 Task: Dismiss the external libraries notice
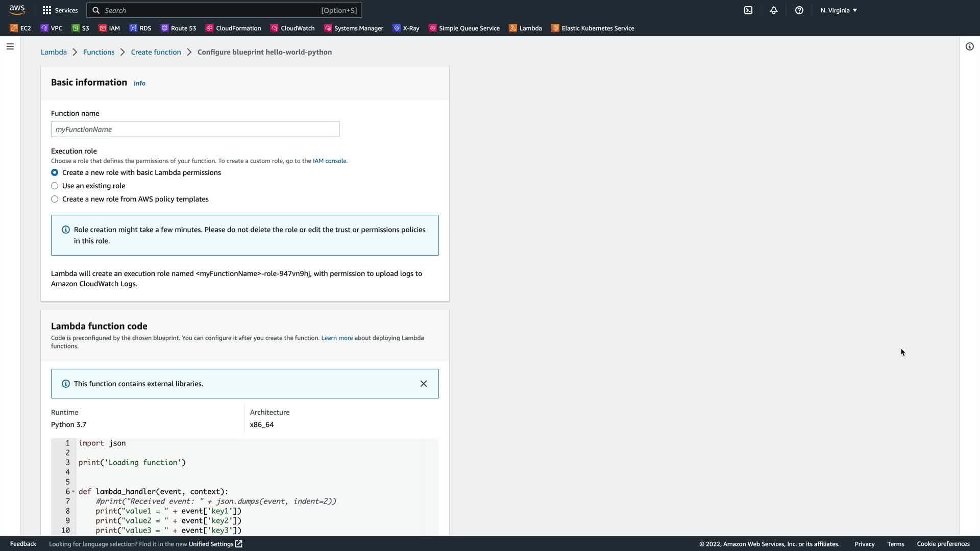point(424,384)
